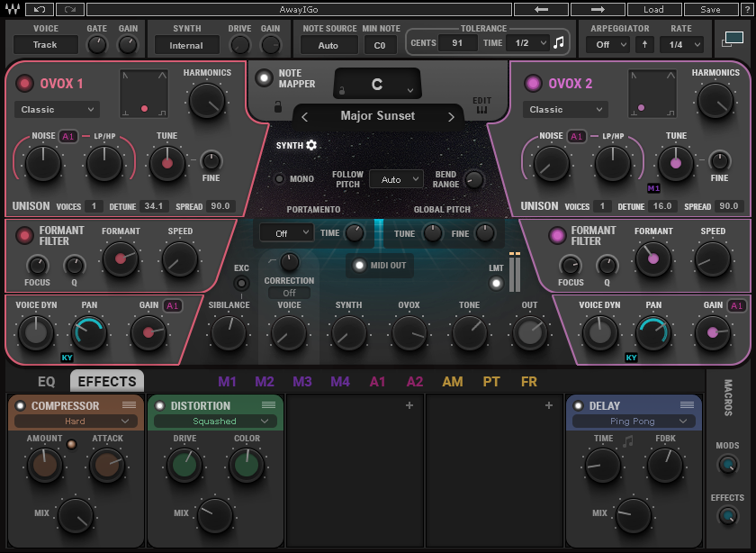Click the Synth Internal button

(x=186, y=45)
